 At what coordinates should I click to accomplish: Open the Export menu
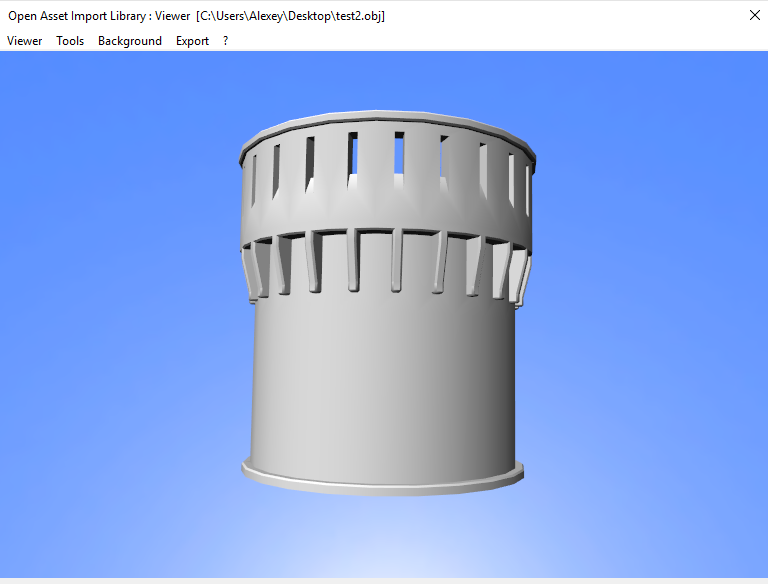(x=192, y=41)
